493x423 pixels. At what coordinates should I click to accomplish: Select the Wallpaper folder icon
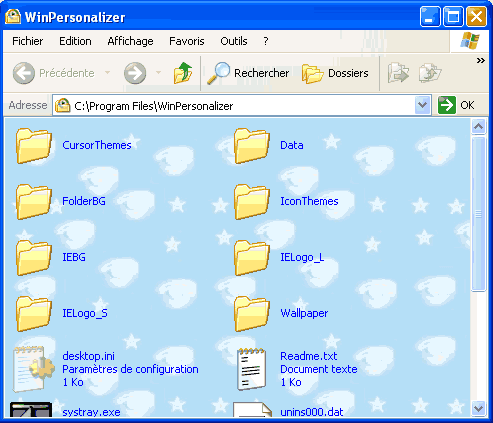252,314
